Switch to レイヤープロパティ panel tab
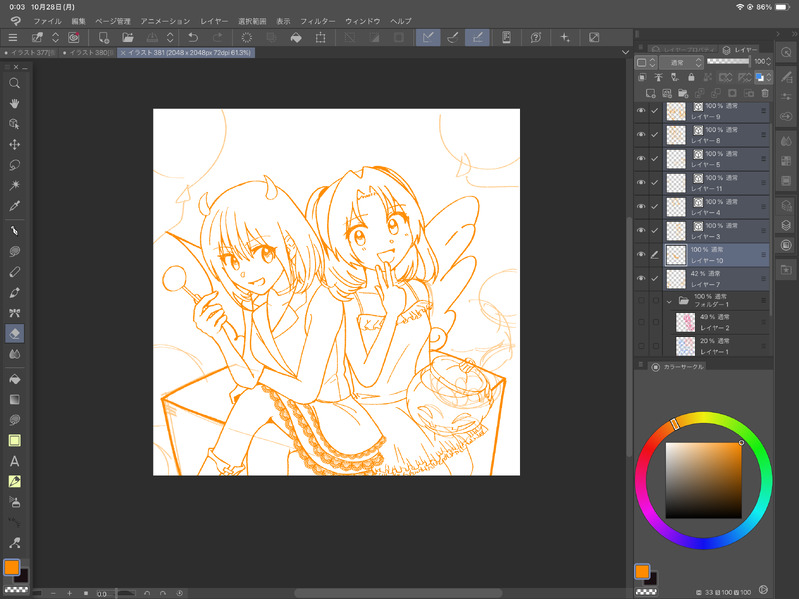Image resolution: width=799 pixels, height=599 pixels. pos(684,49)
